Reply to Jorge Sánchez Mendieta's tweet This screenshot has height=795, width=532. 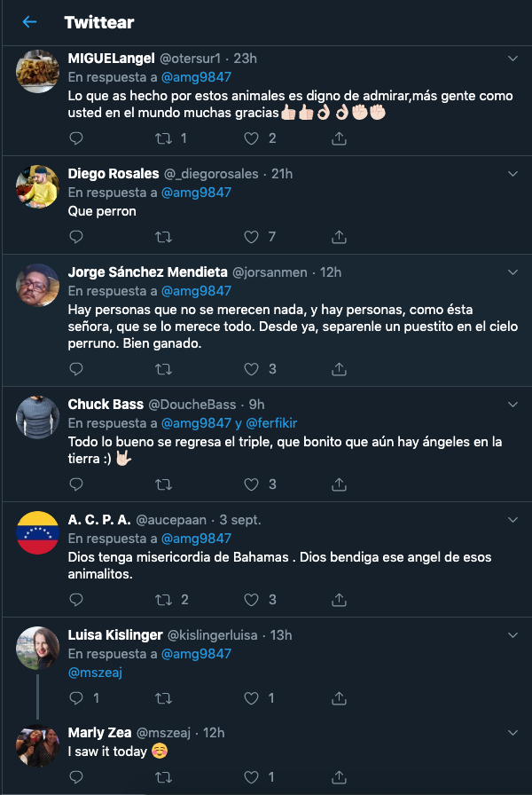click(76, 369)
